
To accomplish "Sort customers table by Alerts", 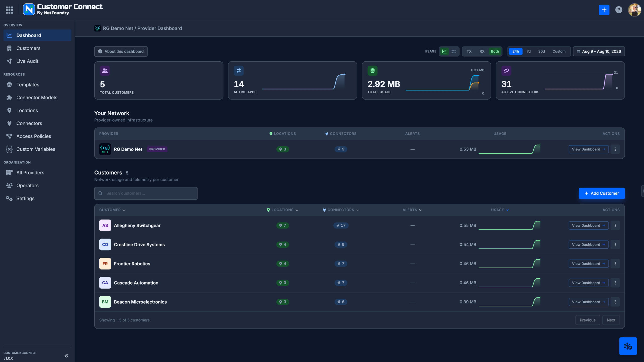I will (412, 210).
